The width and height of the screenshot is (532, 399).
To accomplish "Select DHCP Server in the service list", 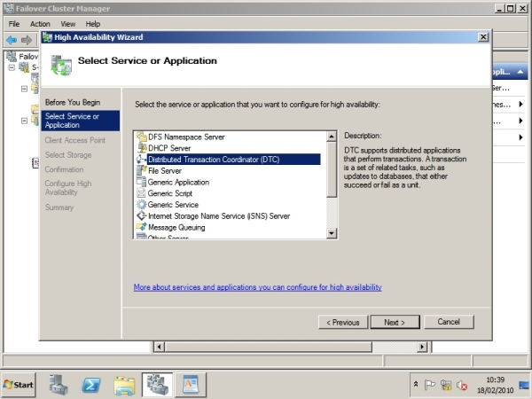I will pyautogui.click(x=169, y=148).
